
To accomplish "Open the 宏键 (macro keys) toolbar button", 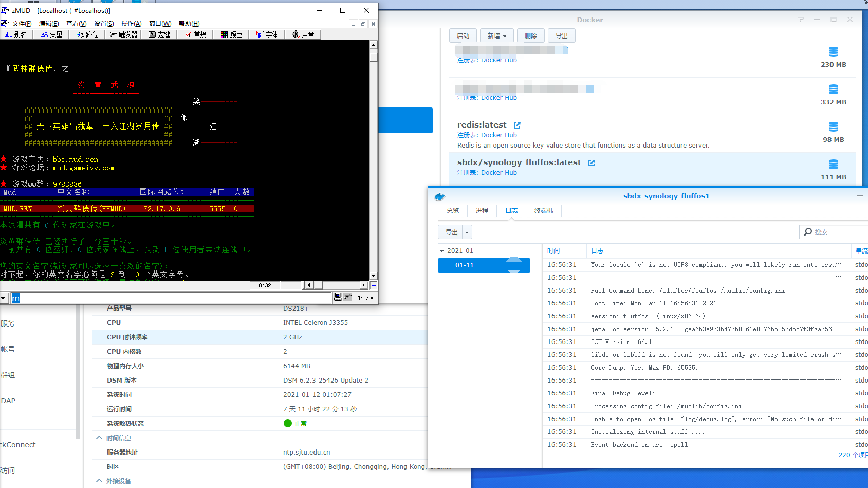I will pos(159,34).
